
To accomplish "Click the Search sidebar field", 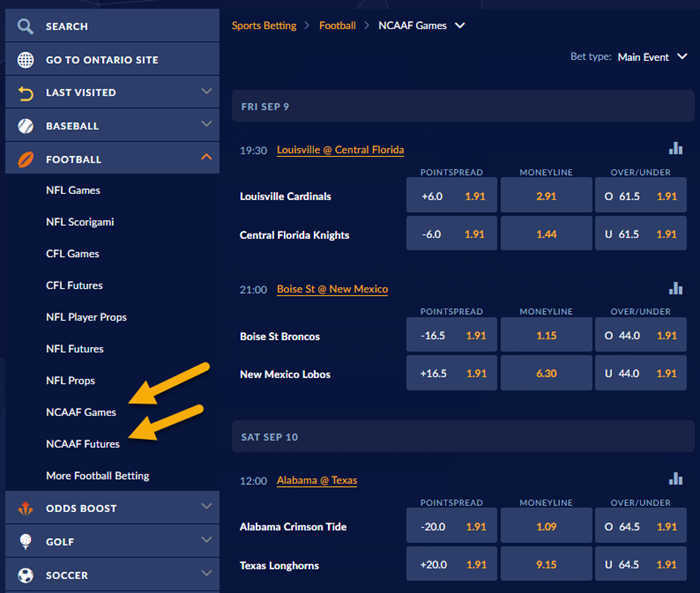I will click(112, 26).
